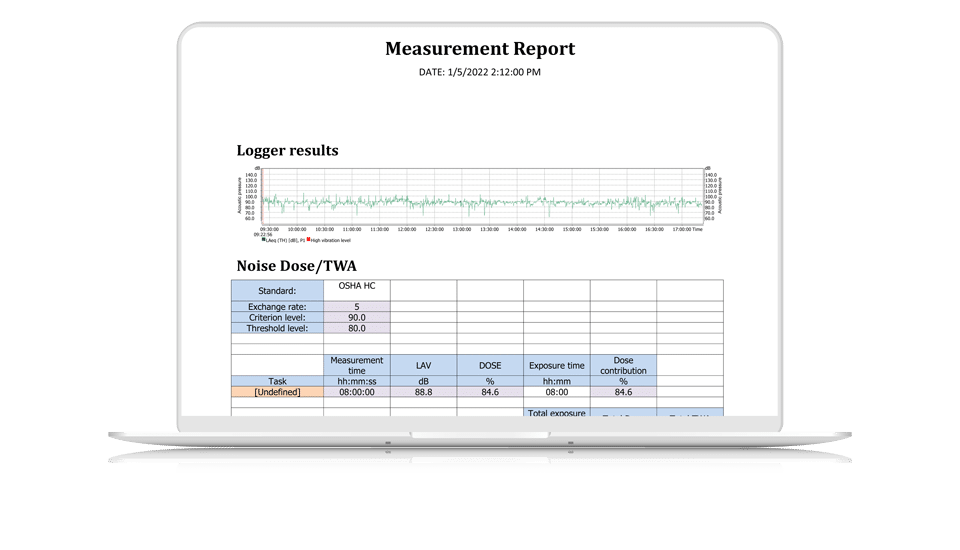Click the Exposure time column header
Screen dimensions: 960x550
(x=556, y=365)
